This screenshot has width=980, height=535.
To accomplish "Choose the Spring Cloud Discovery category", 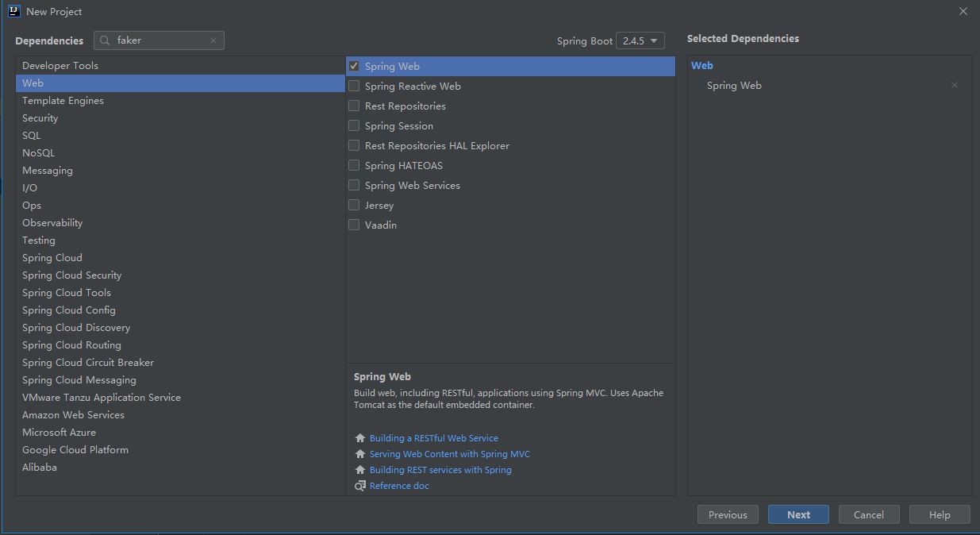I will click(x=76, y=328).
